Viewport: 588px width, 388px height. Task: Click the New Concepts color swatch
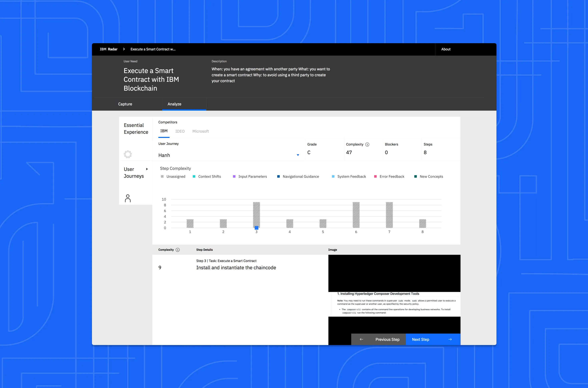[x=415, y=176]
